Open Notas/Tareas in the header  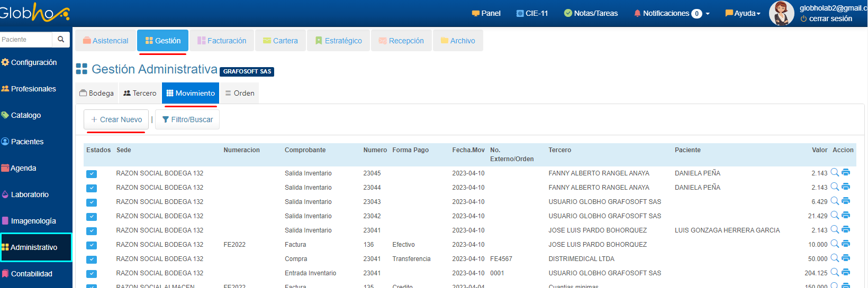click(591, 13)
